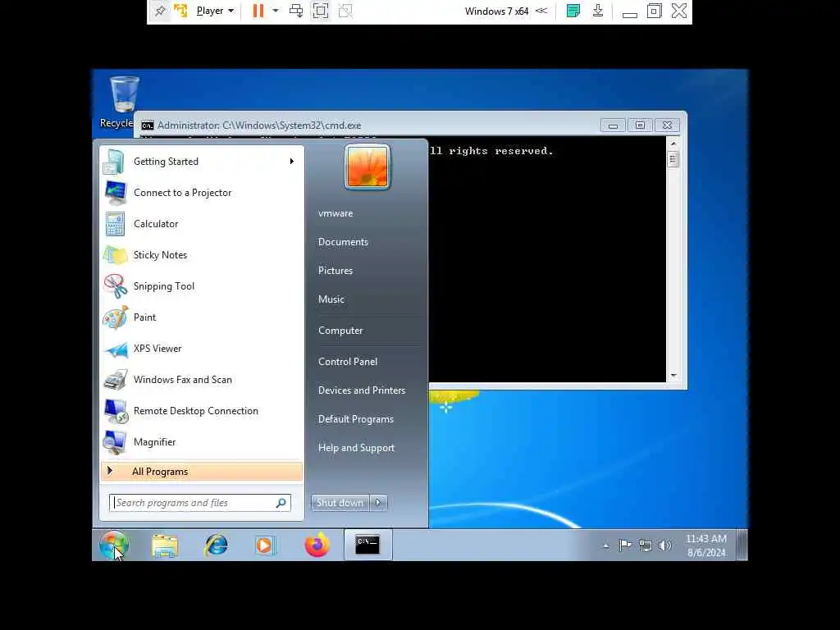
Task: Open Default Programs
Action: pos(356,419)
